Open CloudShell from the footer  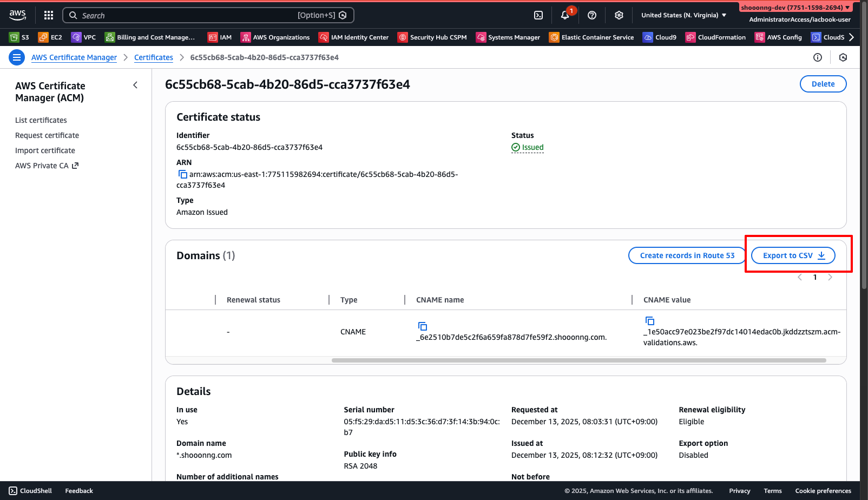click(30, 491)
